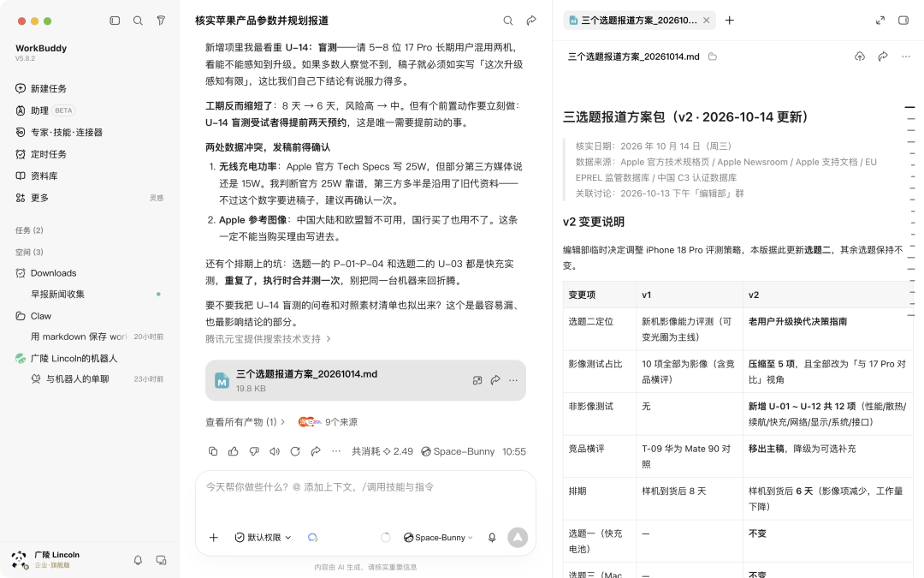Expand 查看所有产物 (1)

[246, 421]
